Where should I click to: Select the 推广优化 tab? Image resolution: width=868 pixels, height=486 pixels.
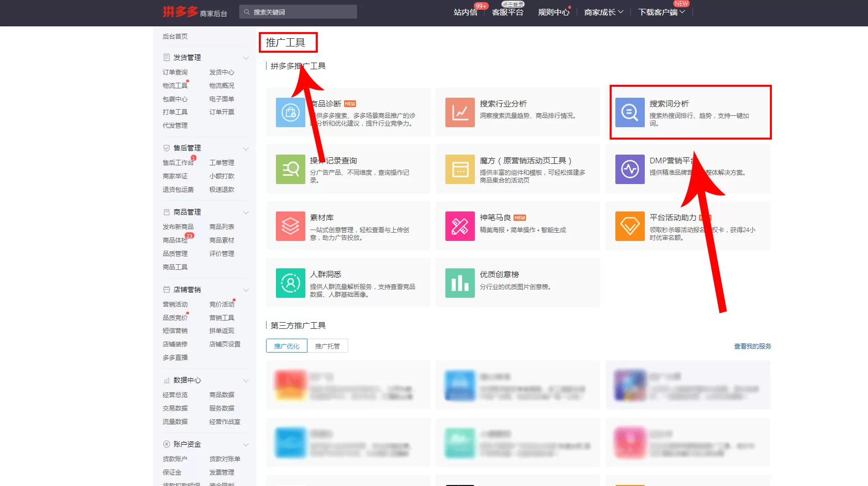[x=287, y=346]
